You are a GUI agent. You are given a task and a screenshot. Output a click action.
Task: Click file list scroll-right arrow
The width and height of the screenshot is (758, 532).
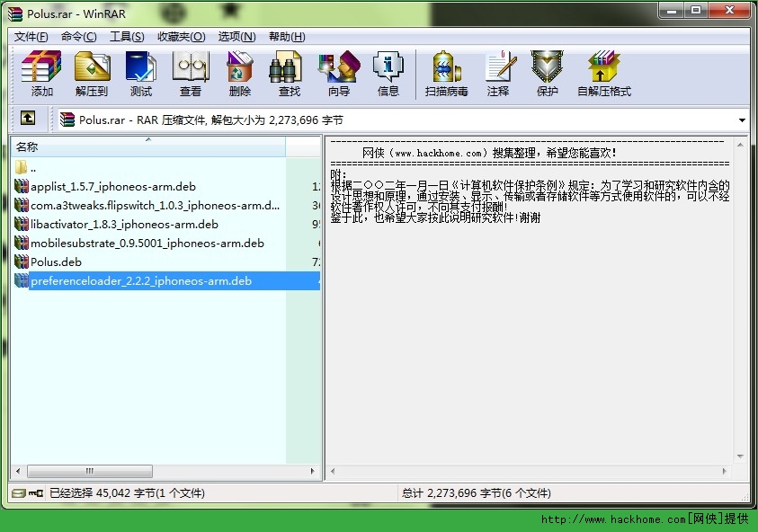click(x=312, y=471)
